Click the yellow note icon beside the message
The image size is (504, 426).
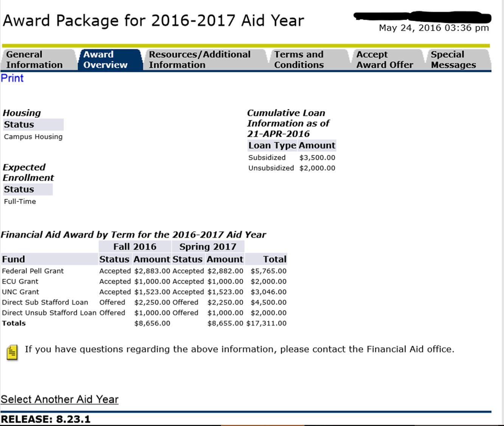click(x=12, y=352)
